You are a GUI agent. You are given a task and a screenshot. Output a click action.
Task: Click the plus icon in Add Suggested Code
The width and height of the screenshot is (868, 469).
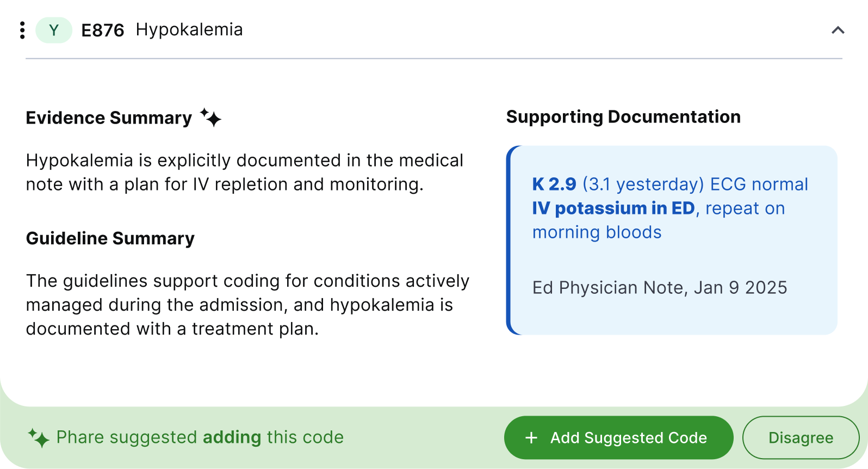pyautogui.click(x=531, y=438)
